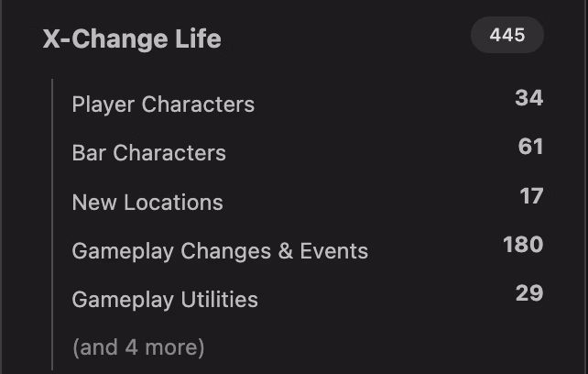Image resolution: width=588 pixels, height=374 pixels.
Task: Click the 29 count beside Gameplay Utilities
Action: click(x=529, y=293)
